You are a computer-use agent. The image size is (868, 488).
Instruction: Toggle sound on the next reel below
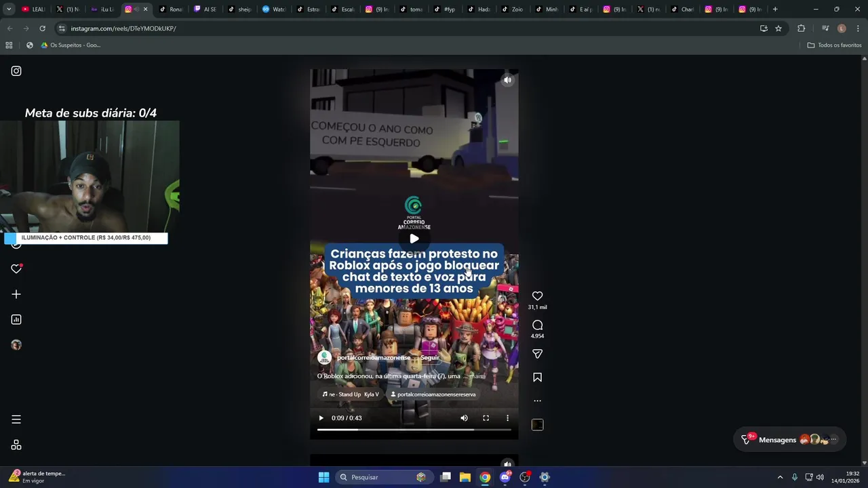[x=507, y=464]
